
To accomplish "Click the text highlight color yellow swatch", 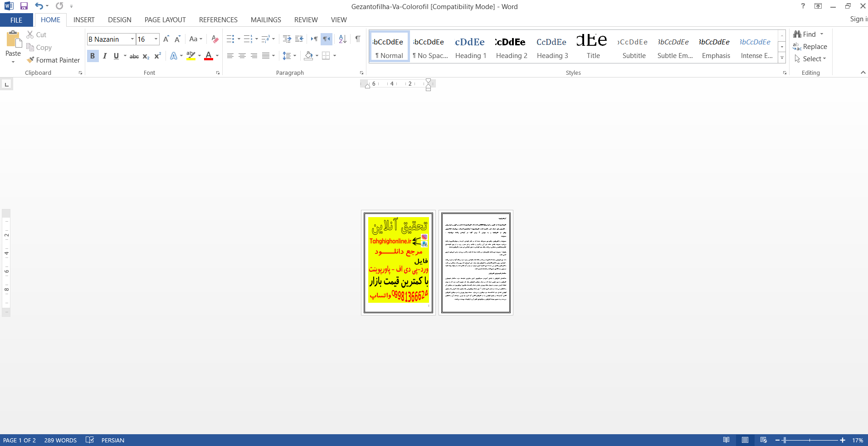I will tap(191, 56).
